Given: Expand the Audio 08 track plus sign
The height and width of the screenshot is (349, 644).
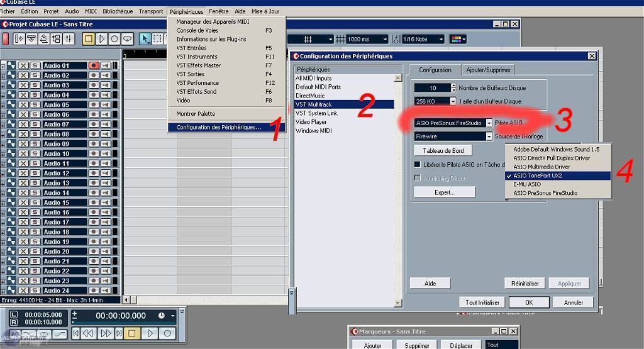Looking at the screenshot, I should click(3, 135).
